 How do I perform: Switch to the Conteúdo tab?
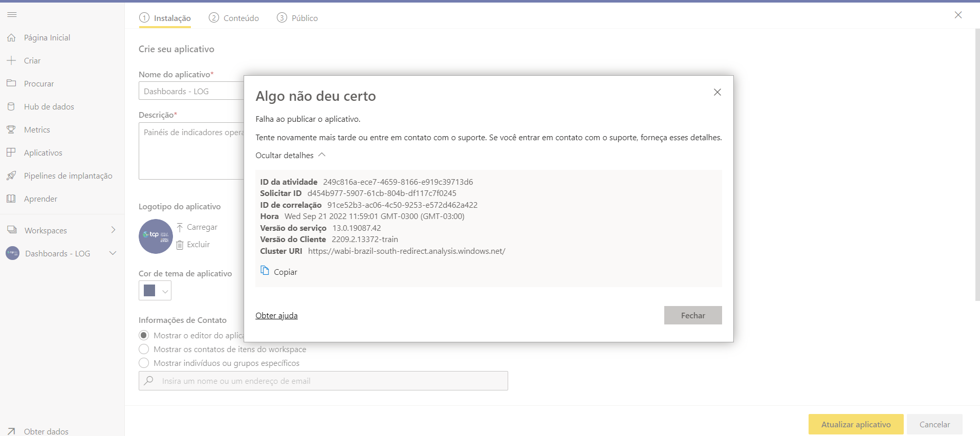point(234,18)
